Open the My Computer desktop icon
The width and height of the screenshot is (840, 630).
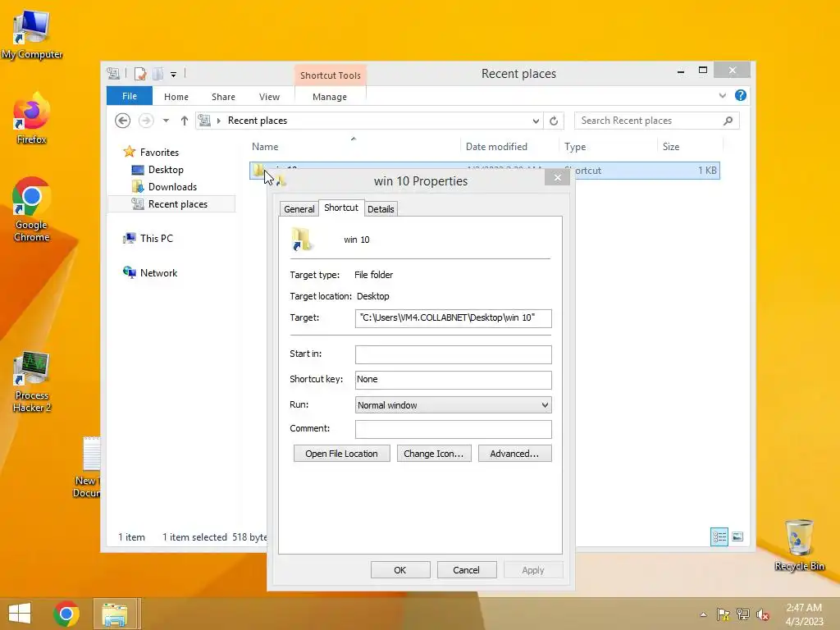[32, 33]
